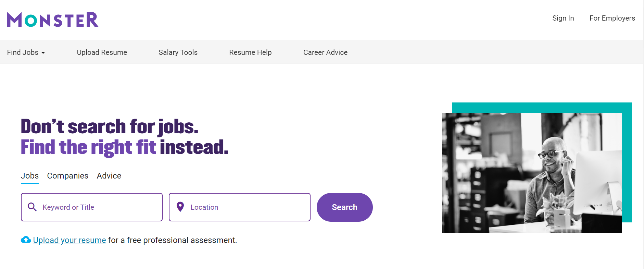This screenshot has width=644, height=269.
Task: Focus the Keyword or Title field
Action: pyautogui.click(x=92, y=207)
